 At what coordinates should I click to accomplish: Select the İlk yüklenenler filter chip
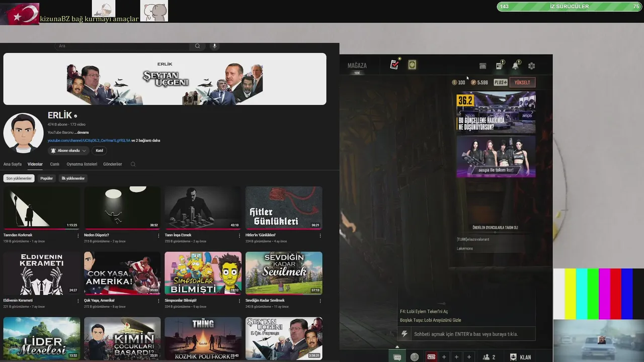pos(73,178)
